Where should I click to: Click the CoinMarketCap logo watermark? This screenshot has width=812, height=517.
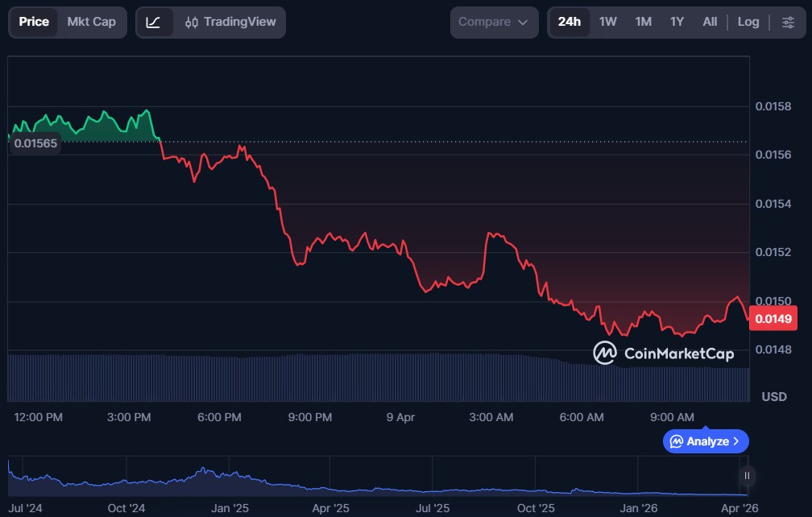[x=664, y=353]
